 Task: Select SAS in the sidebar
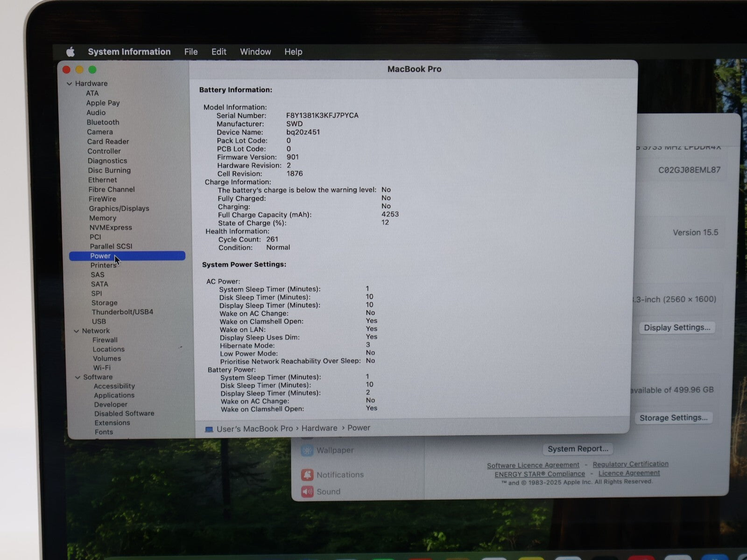point(97,275)
